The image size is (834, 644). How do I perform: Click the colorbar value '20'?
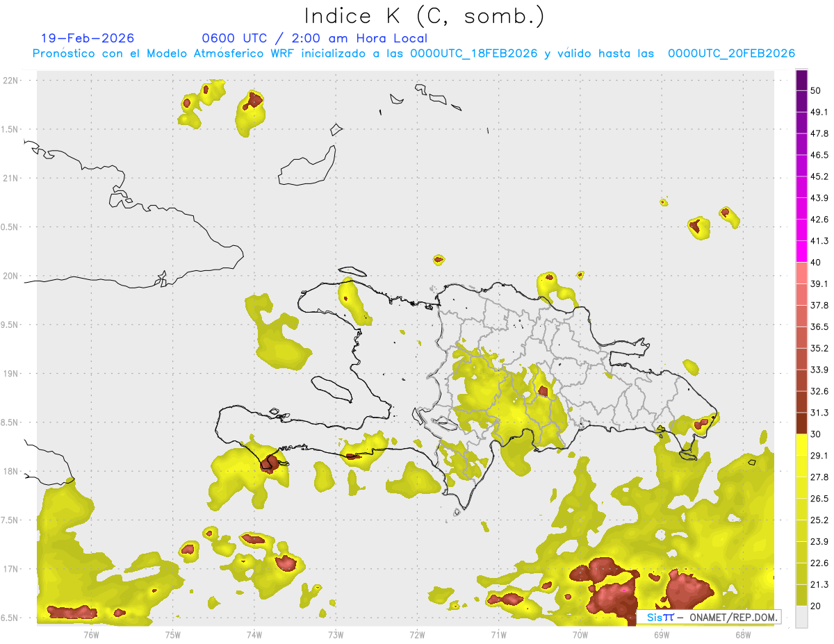[816, 606]
